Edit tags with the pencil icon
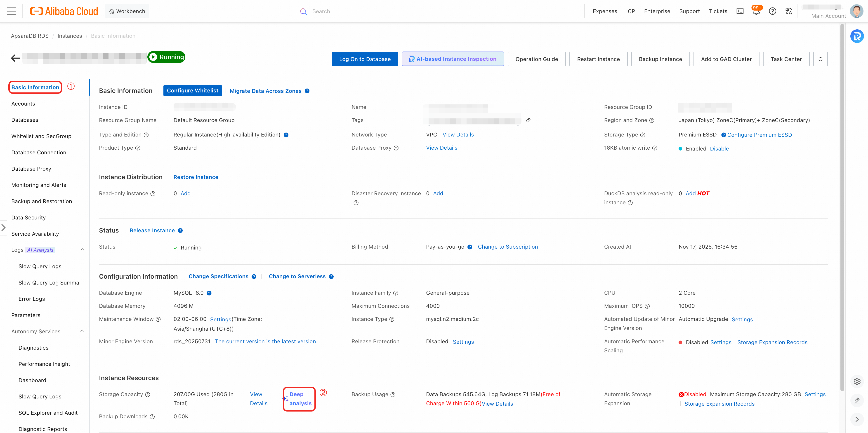 [528, 121]
